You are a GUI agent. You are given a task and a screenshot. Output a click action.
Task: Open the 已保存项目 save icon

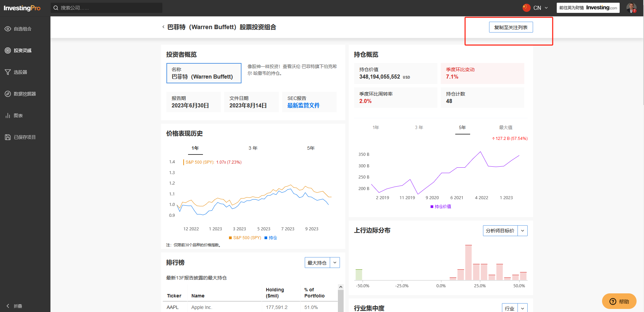tap(8, 137)
